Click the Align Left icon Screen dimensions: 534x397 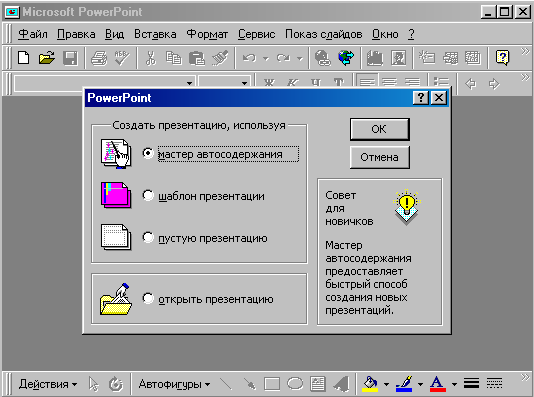(367, 82)
